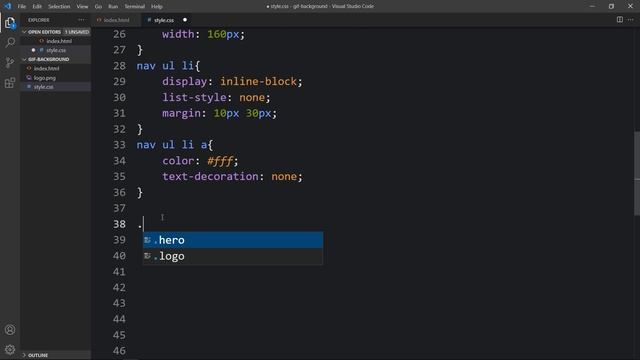Click the logo.png file icon

click(x=29, y=78)
